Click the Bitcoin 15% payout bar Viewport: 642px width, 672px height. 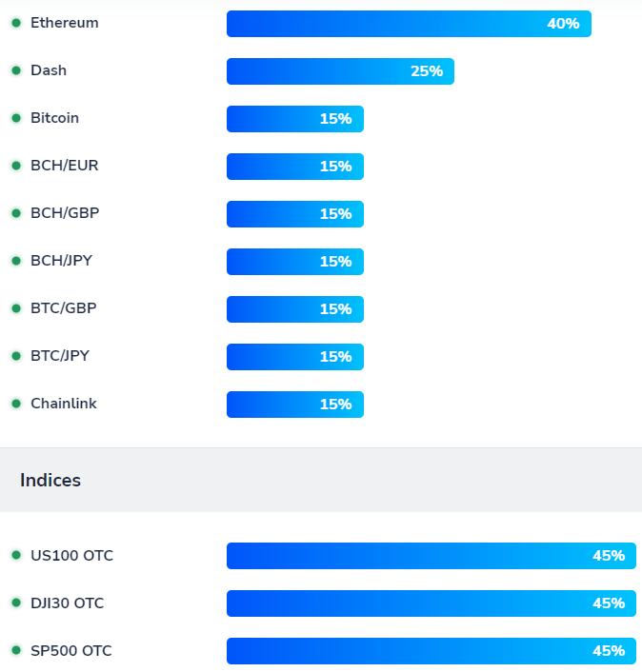coord(294,119)
